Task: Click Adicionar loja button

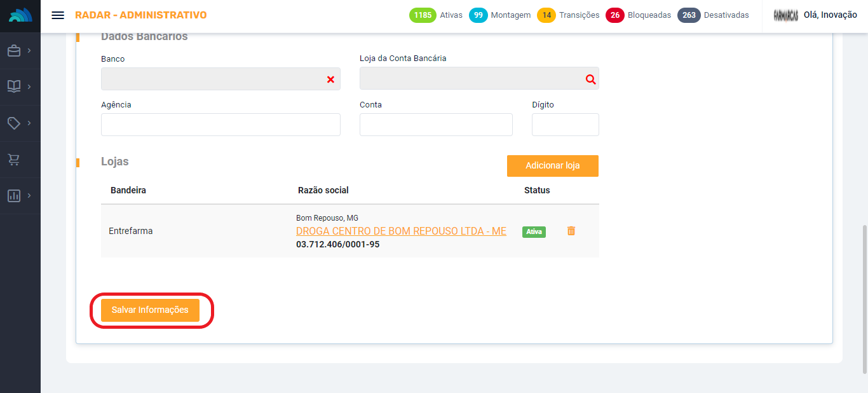Action: pyautogui.click(x=552, y=166)
